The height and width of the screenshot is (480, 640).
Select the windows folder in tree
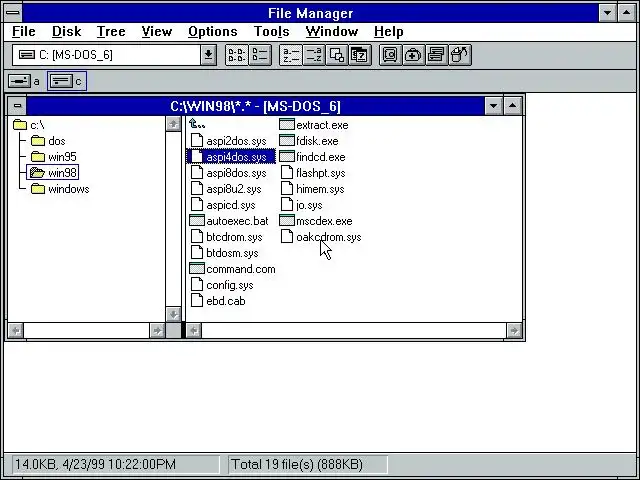[60, 189]
